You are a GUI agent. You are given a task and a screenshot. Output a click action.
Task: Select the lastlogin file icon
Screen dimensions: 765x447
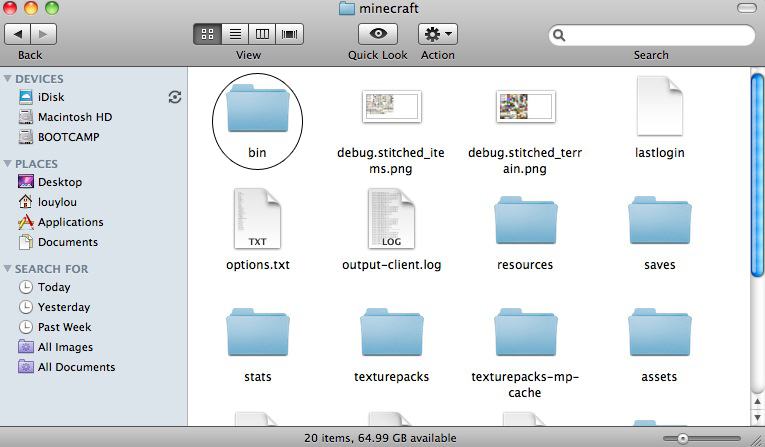[x=660, y=106]
